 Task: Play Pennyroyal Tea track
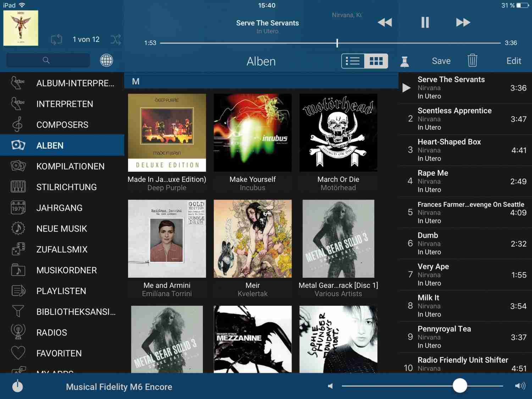(465, 337)
